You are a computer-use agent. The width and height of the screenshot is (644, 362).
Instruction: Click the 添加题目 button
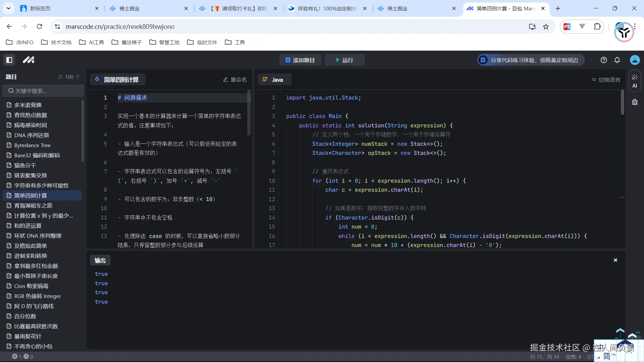(300, 60)
